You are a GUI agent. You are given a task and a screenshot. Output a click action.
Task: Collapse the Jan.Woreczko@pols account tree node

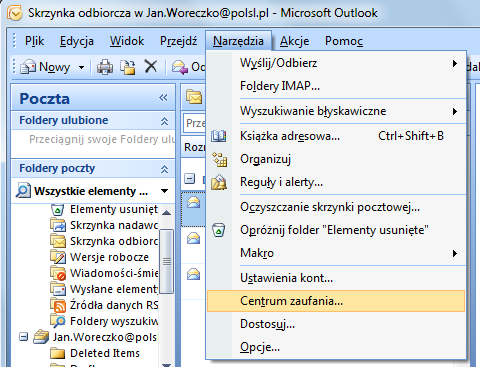pyautogui.click(x=23, y=337)
